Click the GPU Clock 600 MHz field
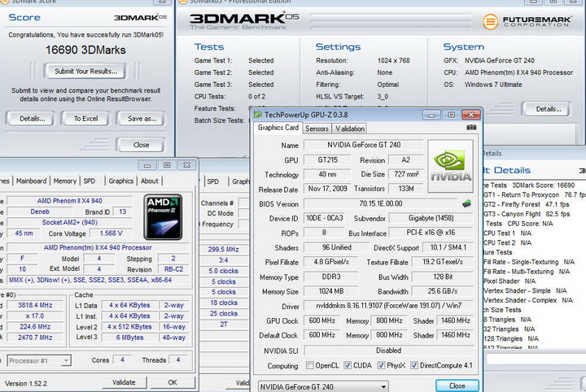The image size is (586, 392). pos(321,320)
